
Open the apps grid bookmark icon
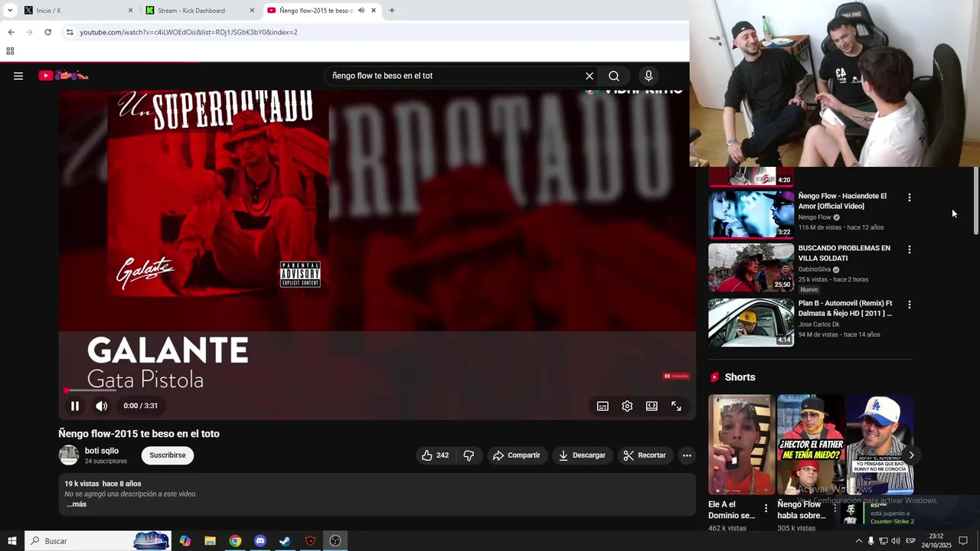coord(10,51)
